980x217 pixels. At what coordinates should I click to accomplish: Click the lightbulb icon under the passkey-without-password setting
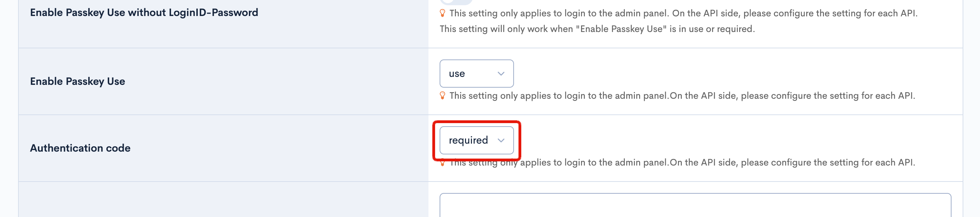tap(443, 14)
